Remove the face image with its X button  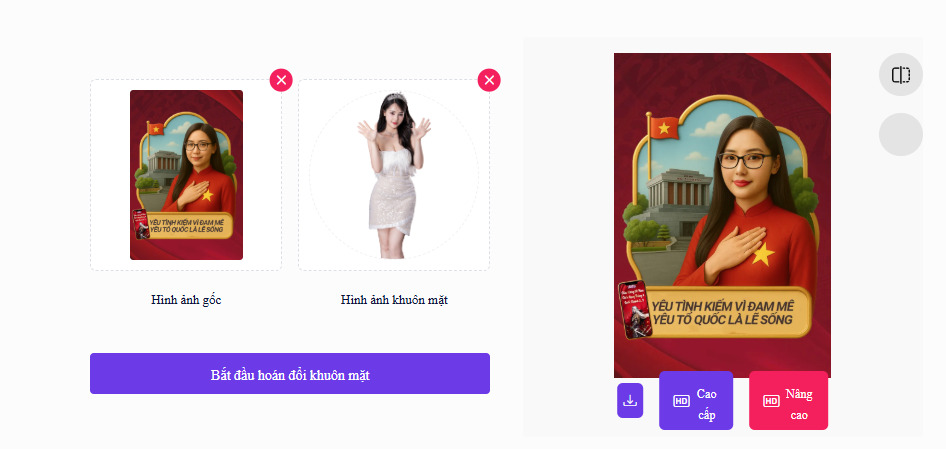pos(489,80)
